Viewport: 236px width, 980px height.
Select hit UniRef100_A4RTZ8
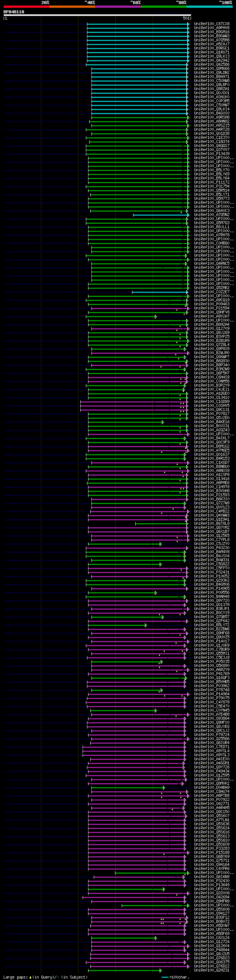212,129
